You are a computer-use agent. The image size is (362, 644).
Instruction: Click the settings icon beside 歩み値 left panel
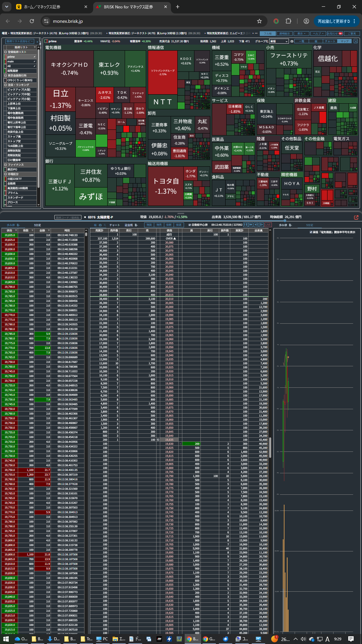pos(18,225)
